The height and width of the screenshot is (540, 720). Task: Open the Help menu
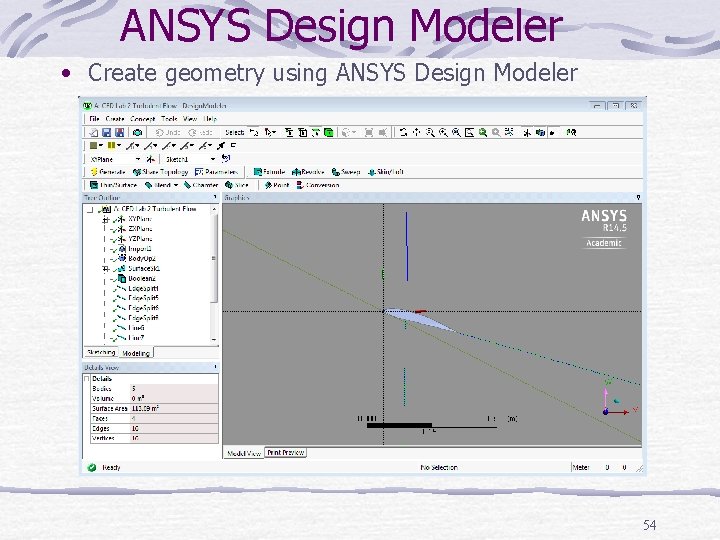tap(210, 119)
